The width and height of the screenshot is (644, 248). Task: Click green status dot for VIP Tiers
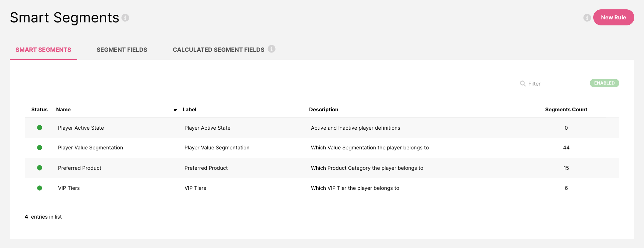(x=39, y=188)
